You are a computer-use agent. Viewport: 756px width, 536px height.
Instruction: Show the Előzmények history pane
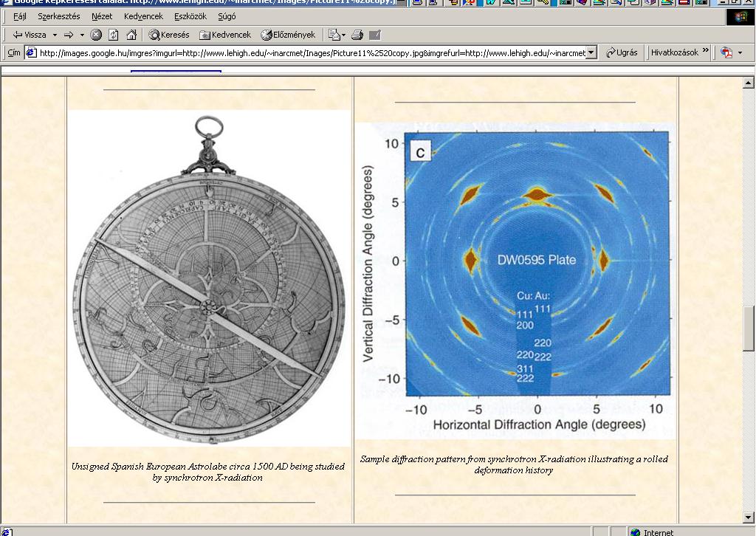[x=288, y=35]
